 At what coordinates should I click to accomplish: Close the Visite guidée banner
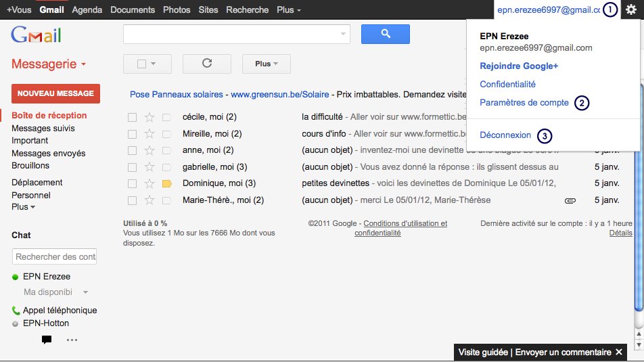(619, 352)
